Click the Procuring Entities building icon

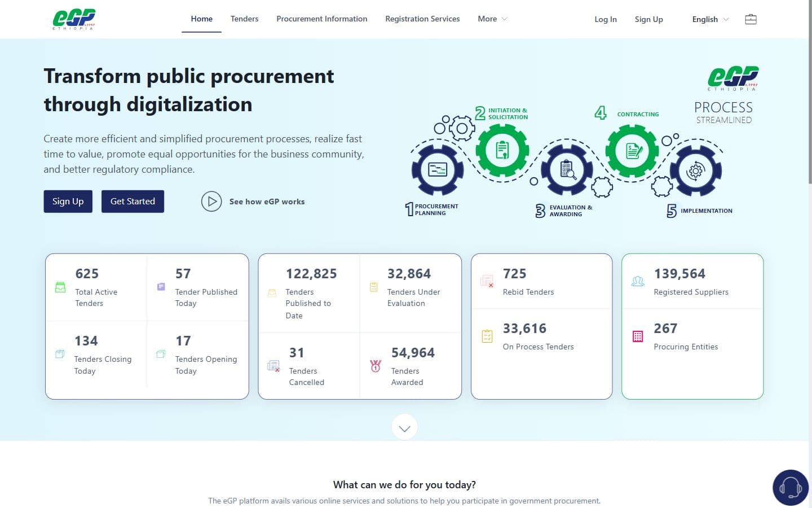tap(638, 336)
